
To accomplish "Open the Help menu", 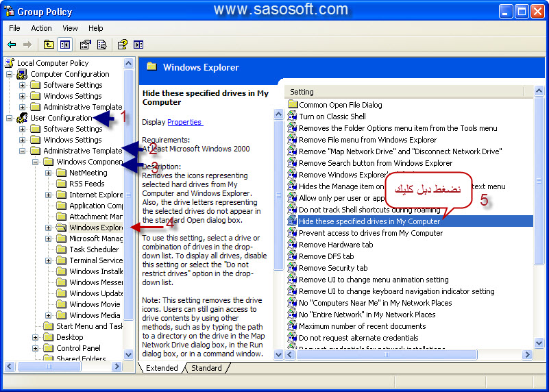I will pyautogui.click(x=95, y=28).
